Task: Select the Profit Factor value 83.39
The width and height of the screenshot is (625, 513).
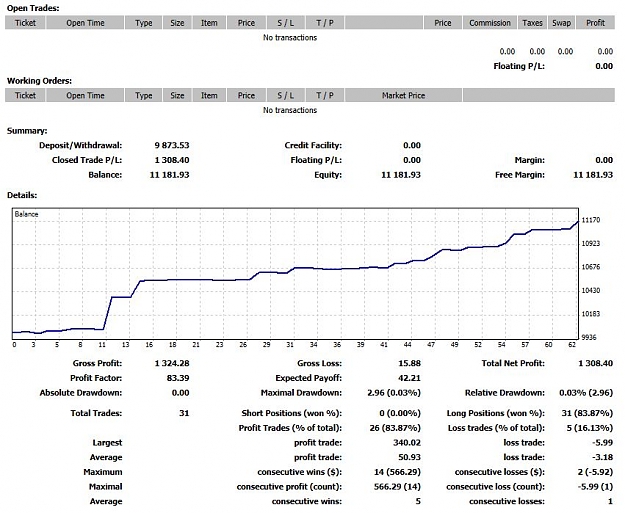Action: click(178, 378)
